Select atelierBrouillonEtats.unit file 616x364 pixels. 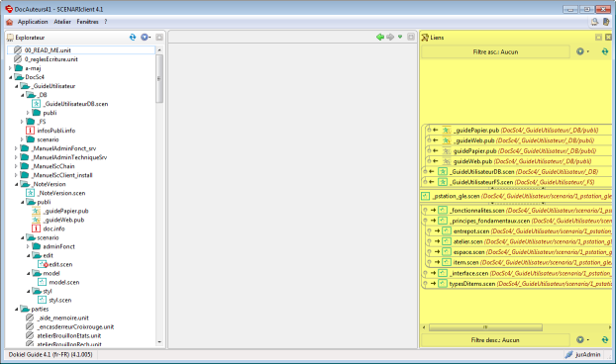tap(69, 336)
